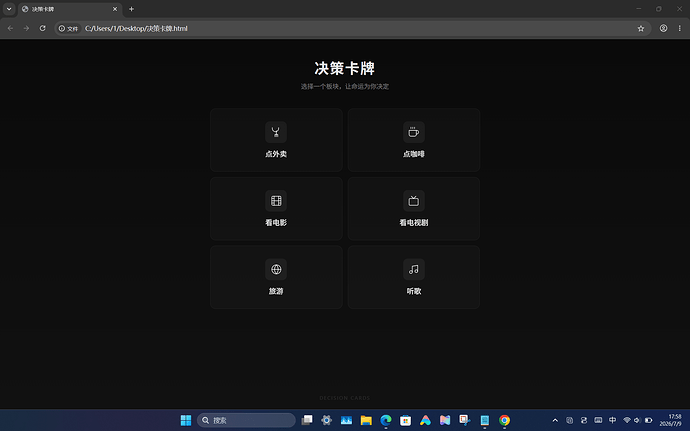This screenshot has height=431, width=690.
Task: Open the volume speaker tray icon
Action: 637,420
